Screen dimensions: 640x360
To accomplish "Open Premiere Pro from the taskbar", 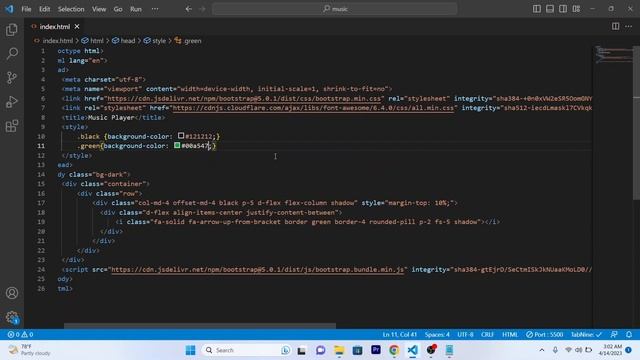I will pos(376,350).
